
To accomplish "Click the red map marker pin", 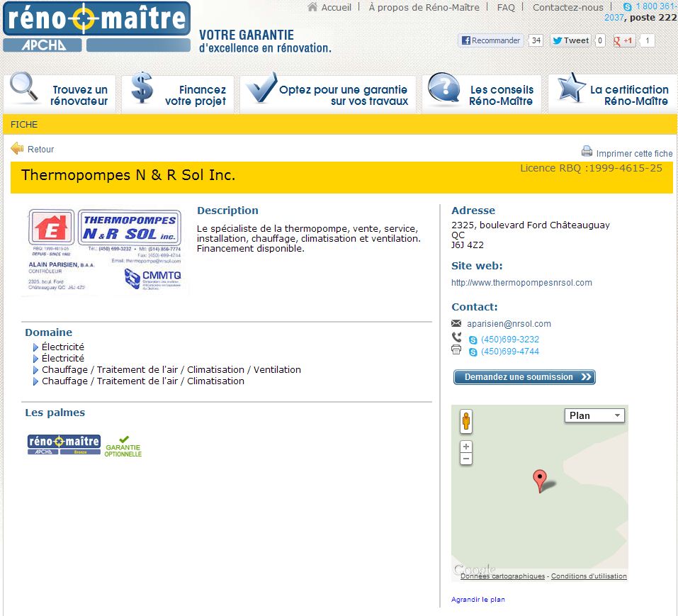I will click(x=540, y=481).
